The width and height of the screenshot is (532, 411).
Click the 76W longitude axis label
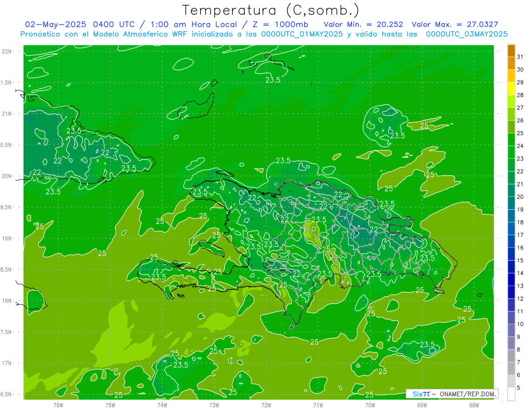click(58, 405)
